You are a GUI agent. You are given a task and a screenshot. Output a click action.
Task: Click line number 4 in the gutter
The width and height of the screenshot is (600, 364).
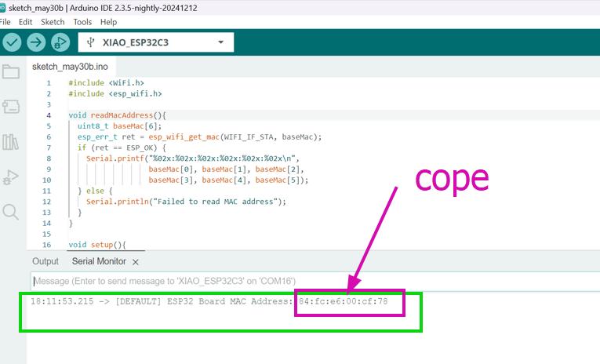pyautogui.click(x=49, y=115)
